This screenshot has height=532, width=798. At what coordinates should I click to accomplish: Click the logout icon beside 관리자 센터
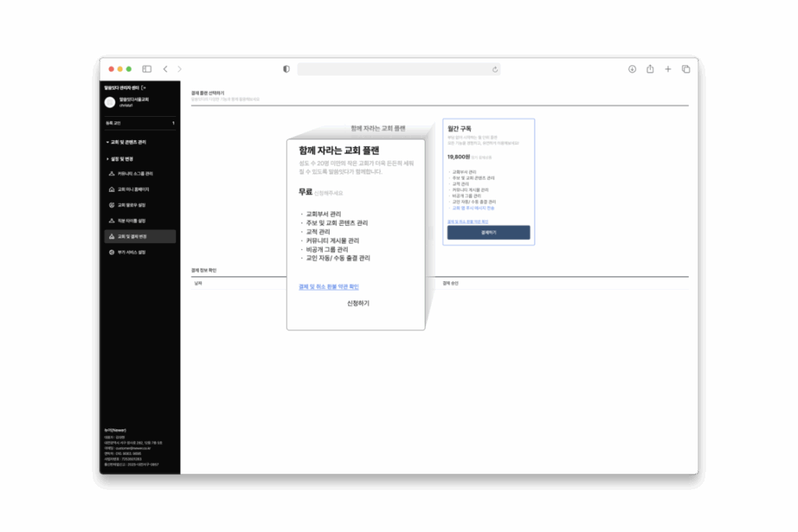point(143,88)
